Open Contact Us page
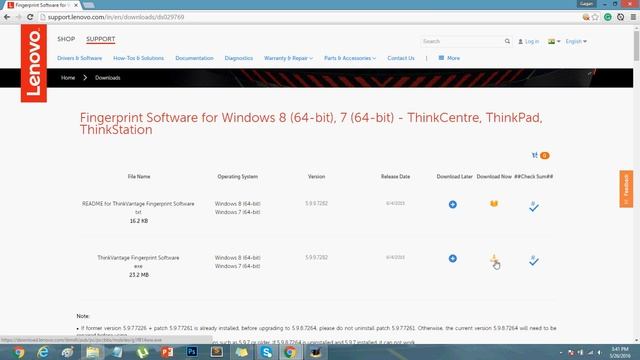 pos(401,58)
